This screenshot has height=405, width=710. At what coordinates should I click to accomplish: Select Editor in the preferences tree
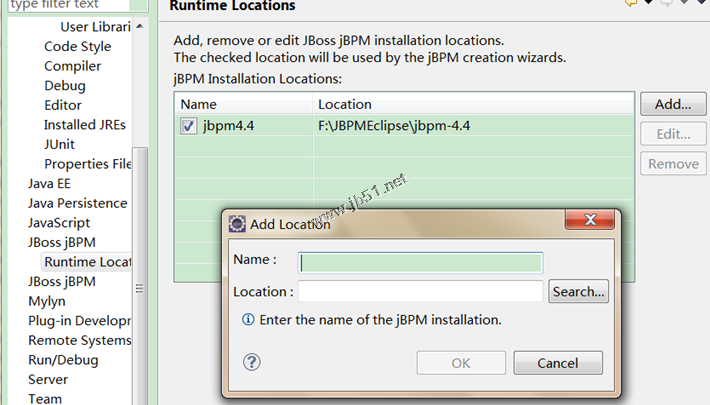click(x=63, y=105)
